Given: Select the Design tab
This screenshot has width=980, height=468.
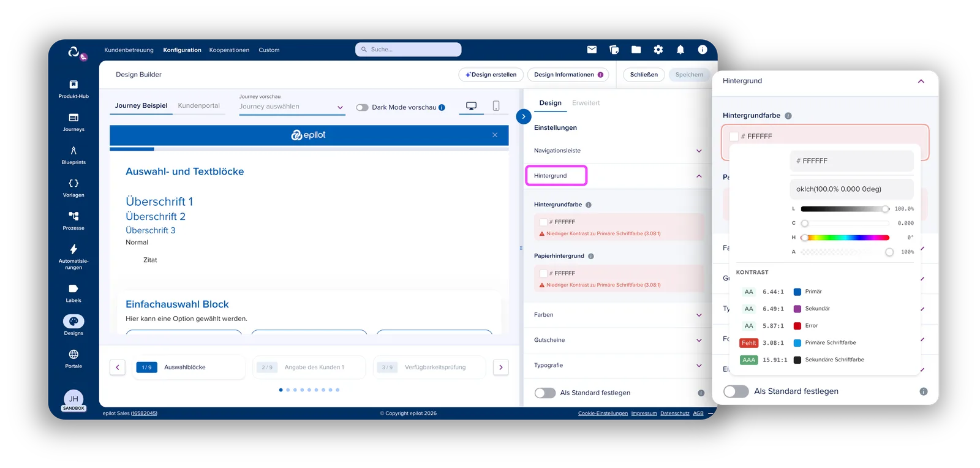Looking at the screenshot, I should (550, 103).
